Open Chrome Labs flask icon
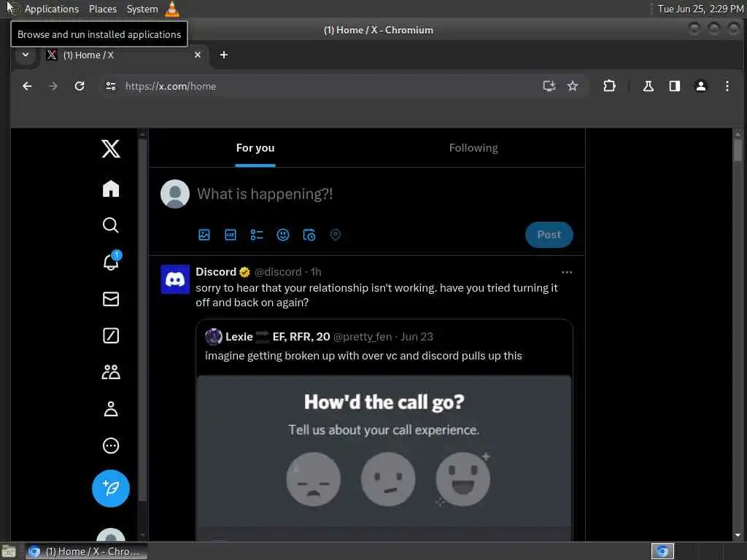Image resolution: width=747 pixels, height=560 pixels. (x=648, y=86)
